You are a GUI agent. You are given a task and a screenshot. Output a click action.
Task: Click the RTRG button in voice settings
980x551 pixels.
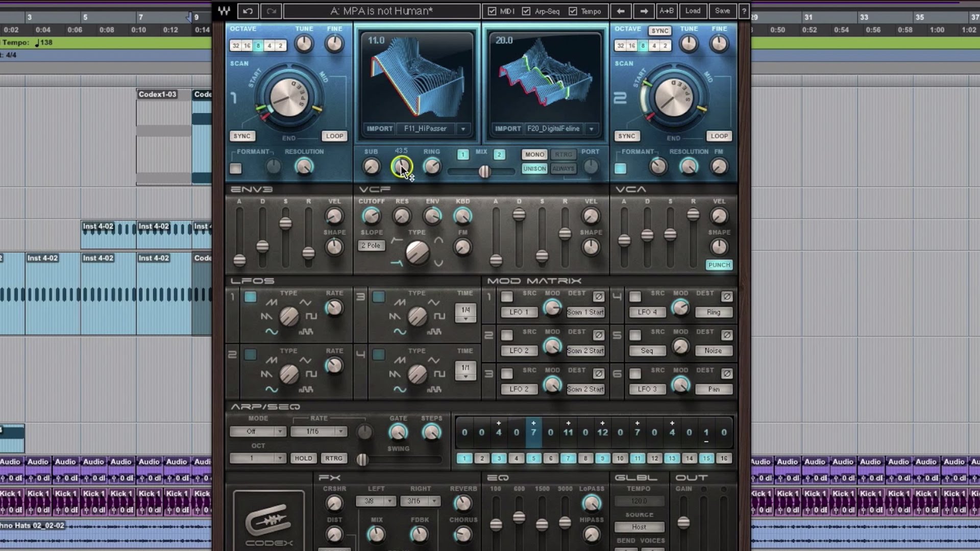pos(562,155)
